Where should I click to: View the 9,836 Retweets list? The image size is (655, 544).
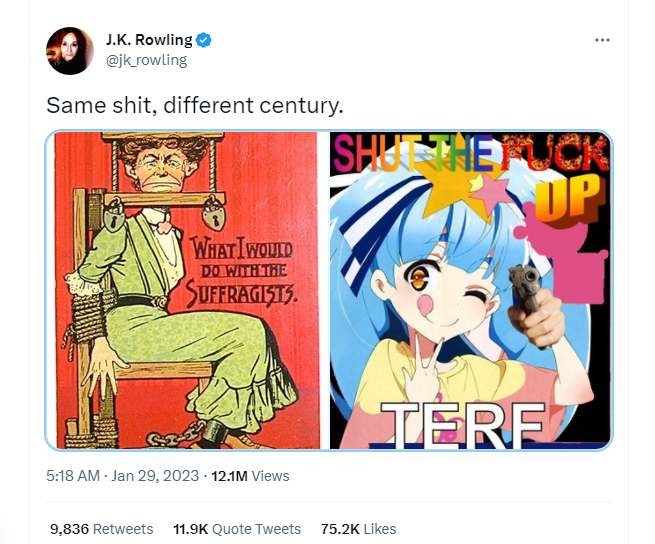point(102,529)
